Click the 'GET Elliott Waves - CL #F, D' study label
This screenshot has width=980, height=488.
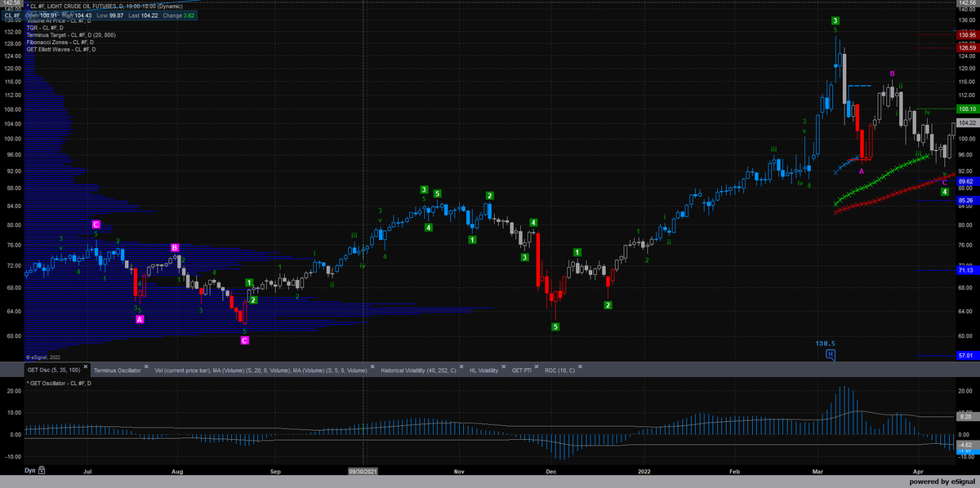60,50
